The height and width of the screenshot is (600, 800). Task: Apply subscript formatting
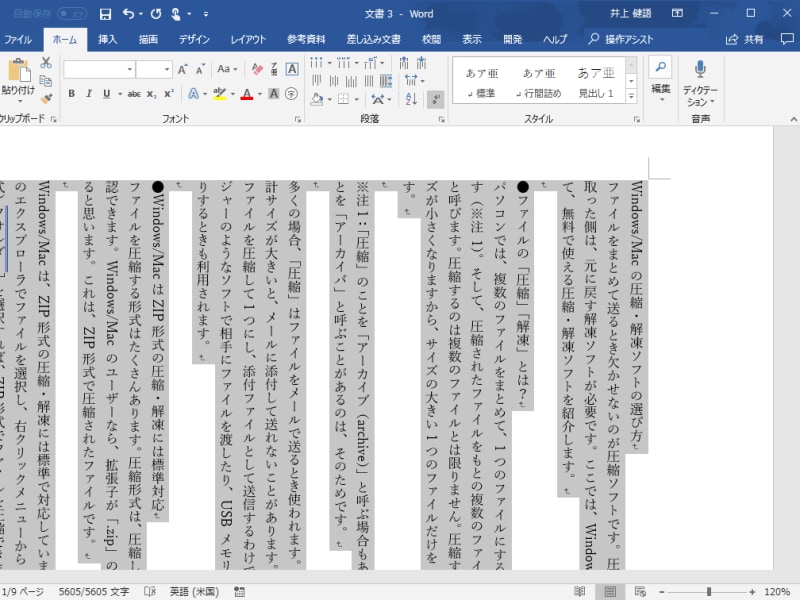pyautogui.click(x=150, y=93)
